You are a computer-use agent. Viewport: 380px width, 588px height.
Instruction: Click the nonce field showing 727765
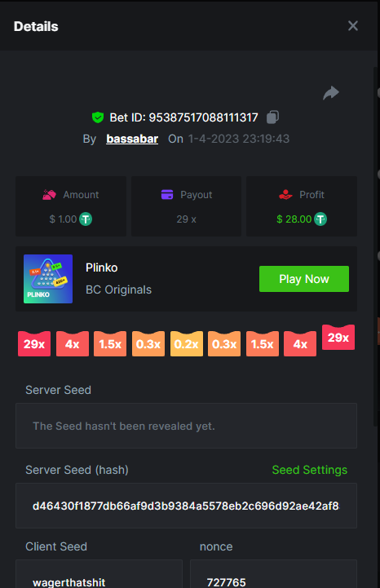273,574
